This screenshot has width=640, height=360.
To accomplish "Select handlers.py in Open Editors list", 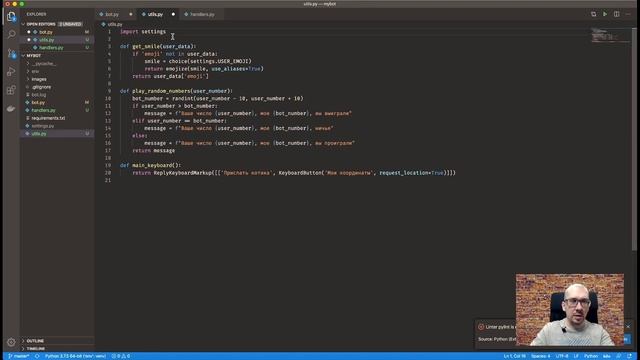I will coord(57,48).
